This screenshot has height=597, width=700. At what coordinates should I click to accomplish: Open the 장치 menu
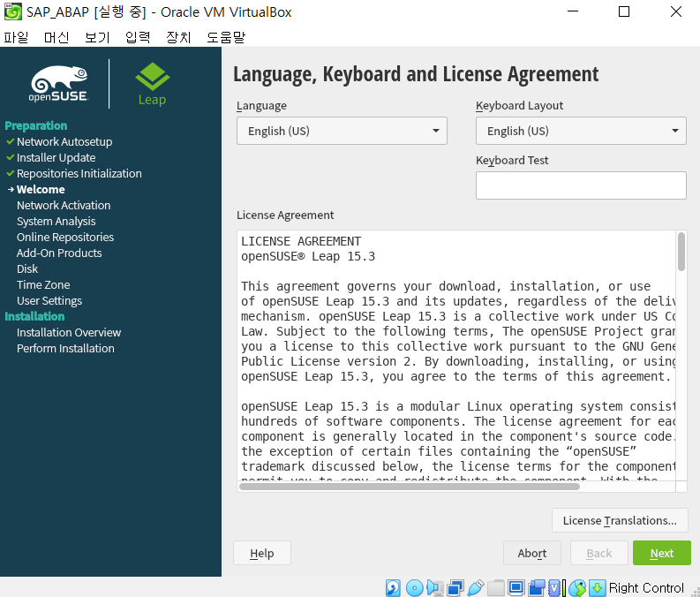[178, 37]
